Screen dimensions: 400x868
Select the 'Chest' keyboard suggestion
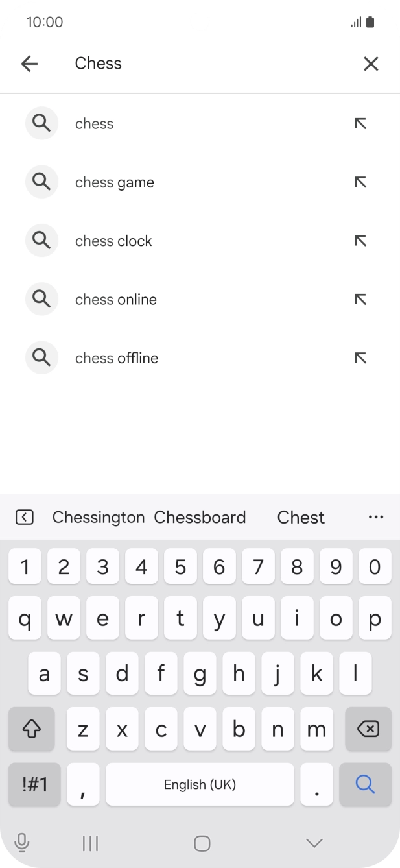click(301, 517)
